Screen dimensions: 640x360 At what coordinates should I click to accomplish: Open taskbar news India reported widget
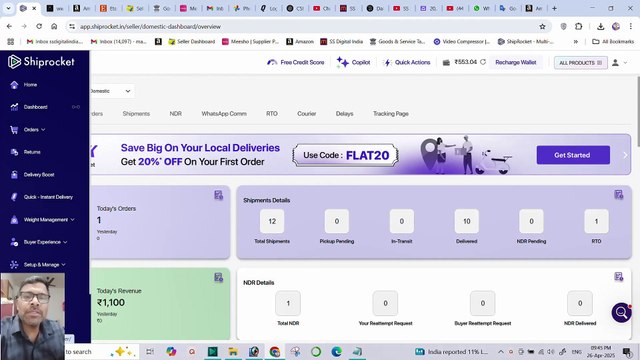pos(451,351)
